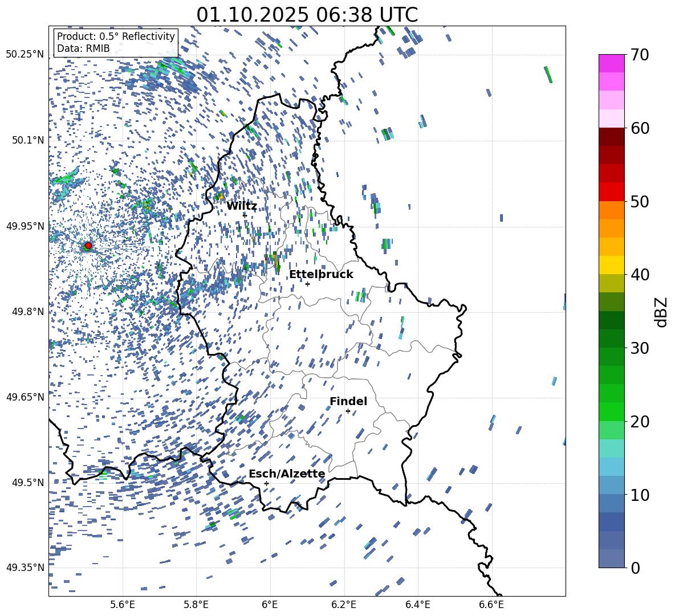
Task: Click the yellow 40 dBZ colorbar segment
Action: tap(611, 265)
